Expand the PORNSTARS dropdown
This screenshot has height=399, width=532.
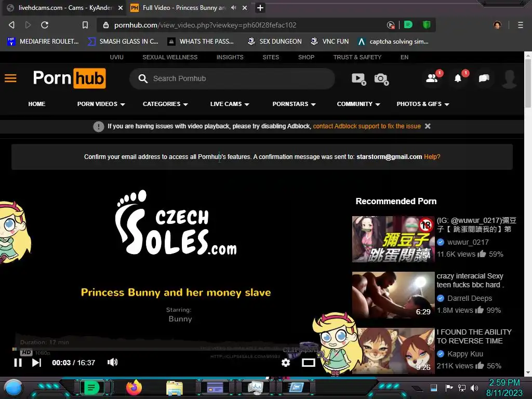pyautogui.click(x=294, y=104)
